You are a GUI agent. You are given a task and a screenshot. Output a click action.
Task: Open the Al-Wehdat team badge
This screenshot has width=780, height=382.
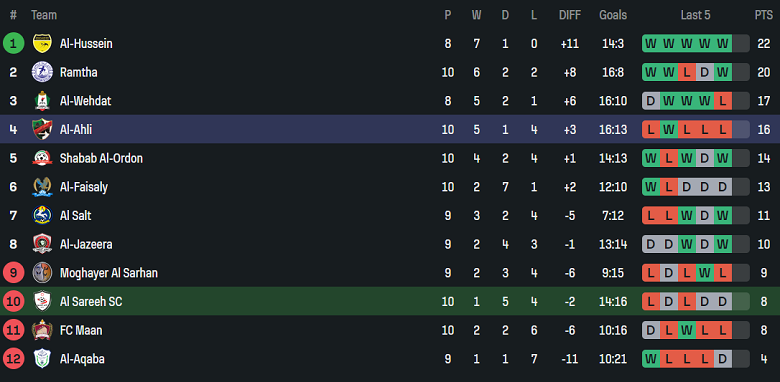point(42,101)
